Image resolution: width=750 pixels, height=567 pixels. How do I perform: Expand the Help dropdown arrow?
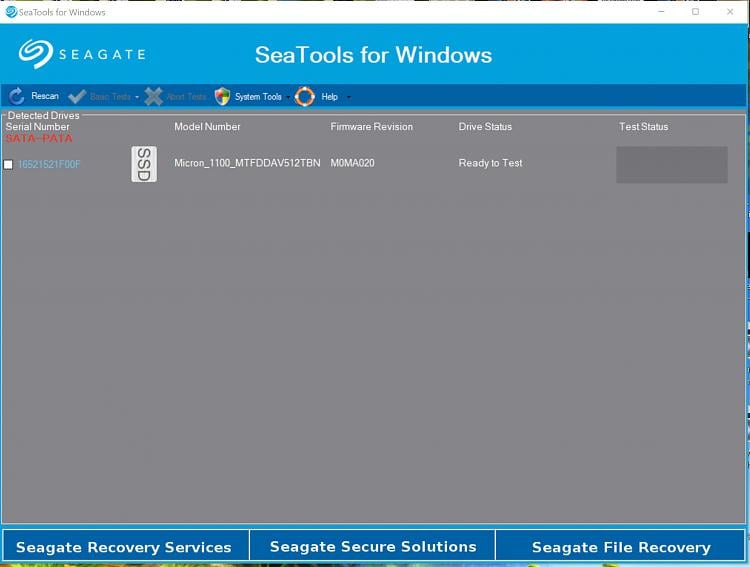coord(348,97)
